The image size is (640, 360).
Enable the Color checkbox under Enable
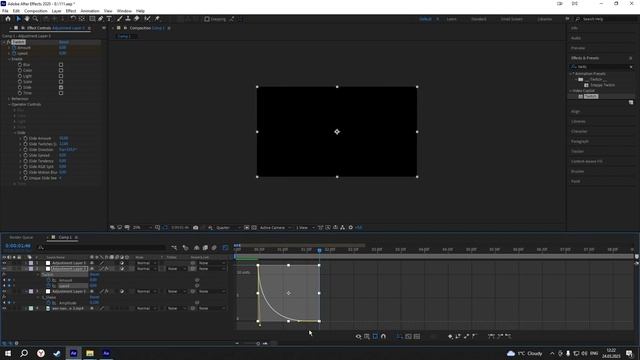pyautogui.click(x=61, y=70)
